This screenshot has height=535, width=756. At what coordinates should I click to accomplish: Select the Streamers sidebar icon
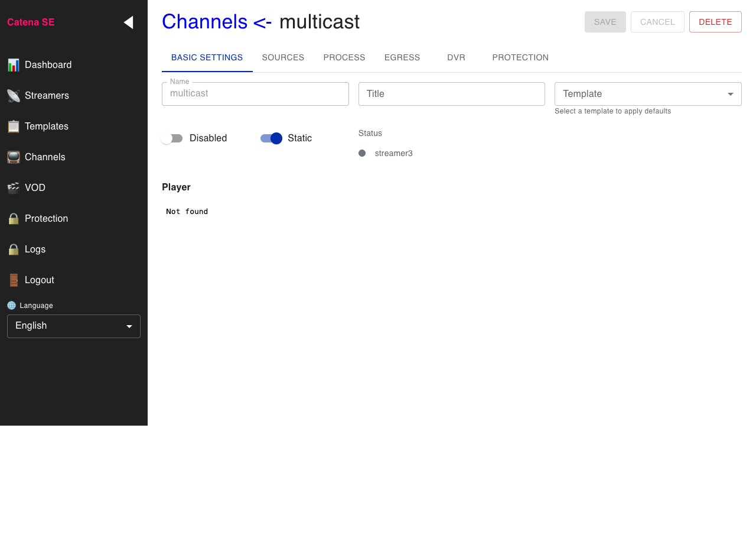coord(13,95)
